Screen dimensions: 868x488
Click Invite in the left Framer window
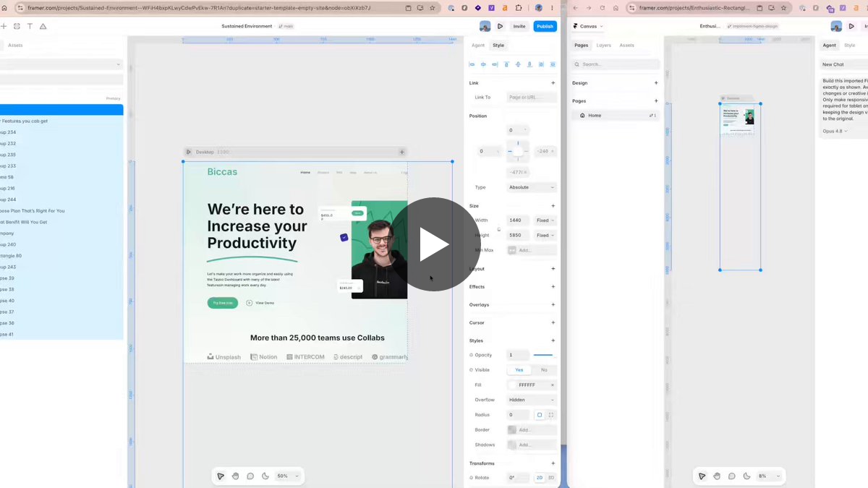pyautogui.click(x=519, y=26)
